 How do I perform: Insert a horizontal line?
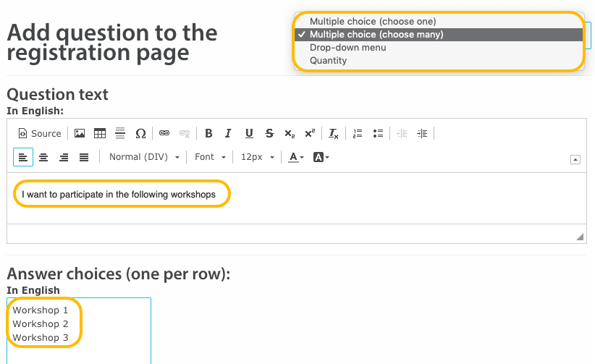pyautogui.click(x=120, y=133)
